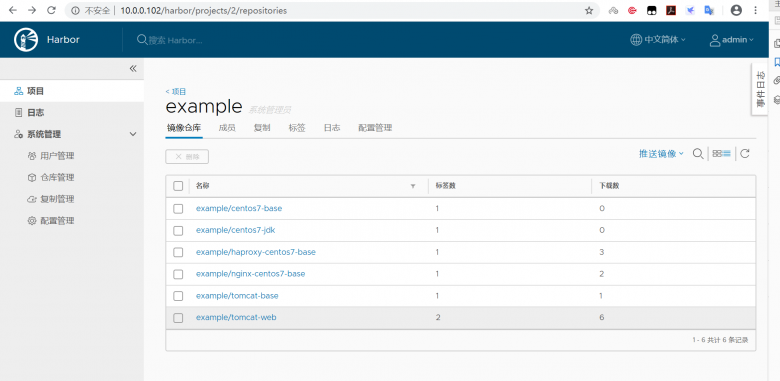
Task: Switch to the 日志 tab in project
Action: 332,128
